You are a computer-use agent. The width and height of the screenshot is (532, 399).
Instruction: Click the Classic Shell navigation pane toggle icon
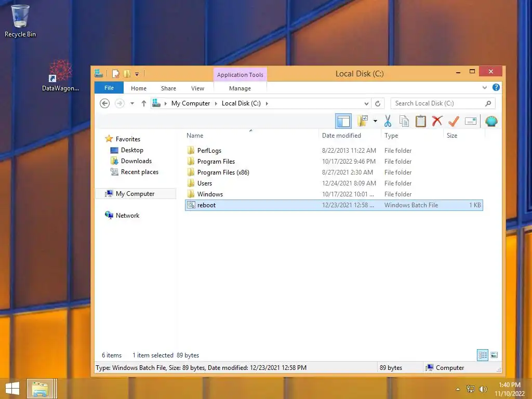point(343,121)
